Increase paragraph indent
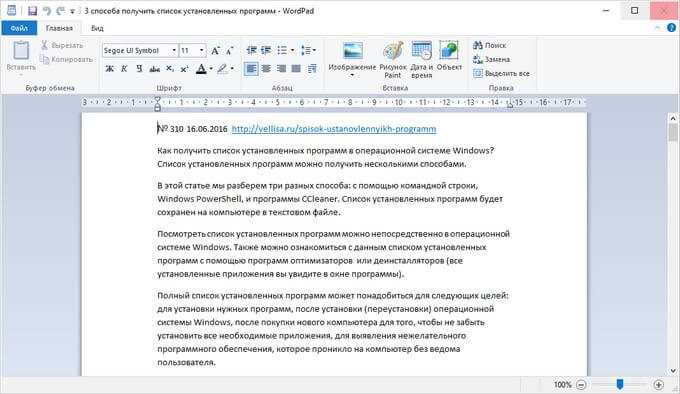The image size is (680, 394). pyautogui.click(x=266, y=50)
